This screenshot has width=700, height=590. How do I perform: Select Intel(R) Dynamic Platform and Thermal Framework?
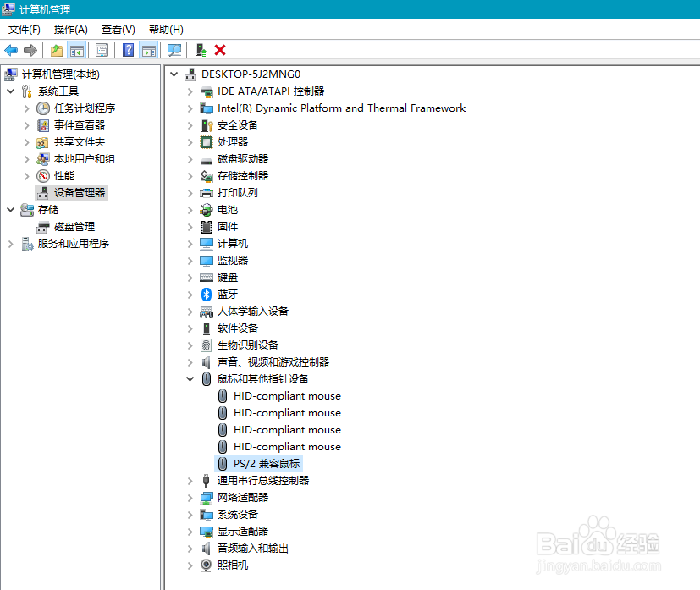tap(341, 108)
